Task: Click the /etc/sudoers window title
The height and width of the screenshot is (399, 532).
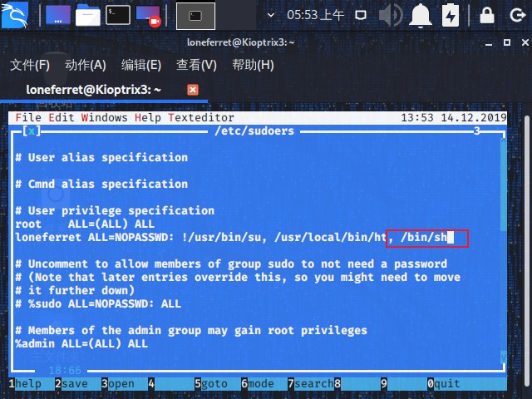Action: coord(254,131)
